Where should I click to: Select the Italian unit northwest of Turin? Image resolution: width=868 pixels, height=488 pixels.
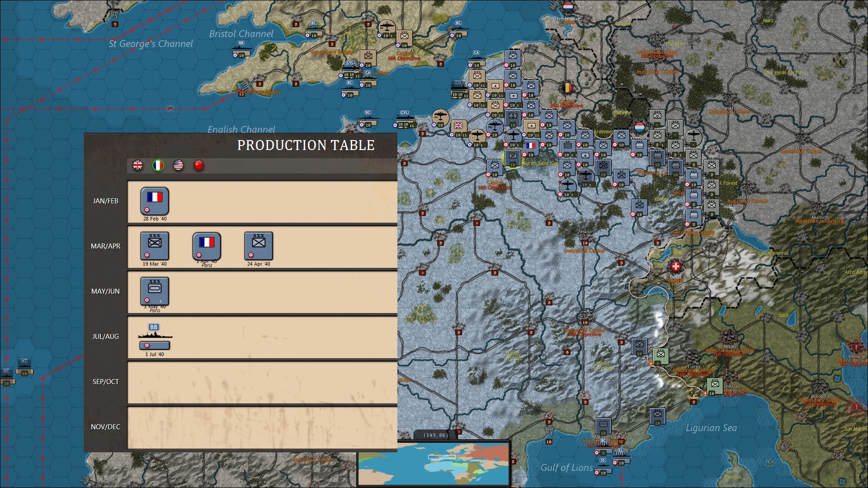point(661,357)
